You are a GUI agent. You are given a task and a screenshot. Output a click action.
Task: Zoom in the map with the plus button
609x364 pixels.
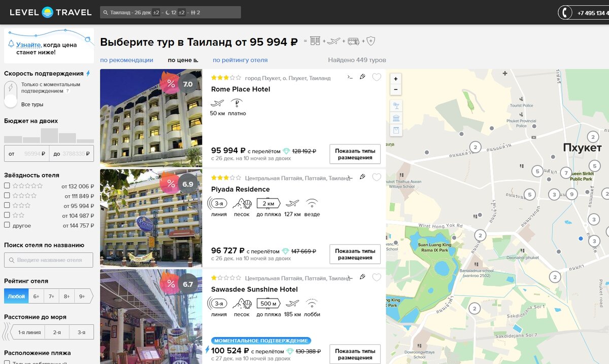pos(396,79)
